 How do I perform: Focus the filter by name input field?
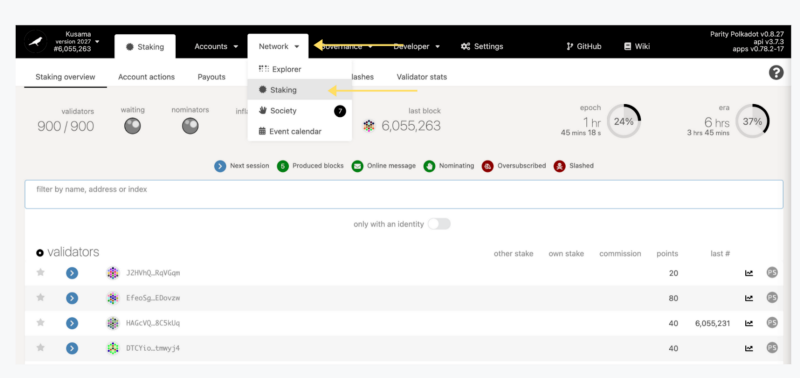coord(404,194)
